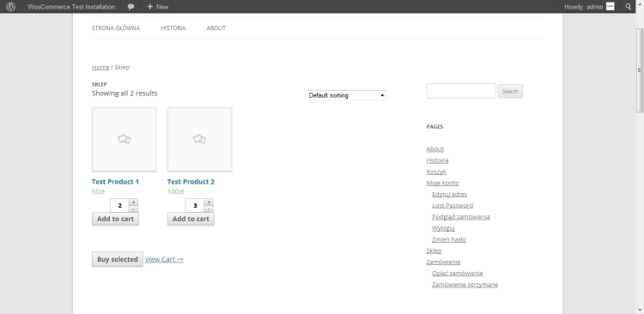This screenshot has height=314, width=644.
Task: Open the Test Product 1 title link
Action: coord(115,181)
